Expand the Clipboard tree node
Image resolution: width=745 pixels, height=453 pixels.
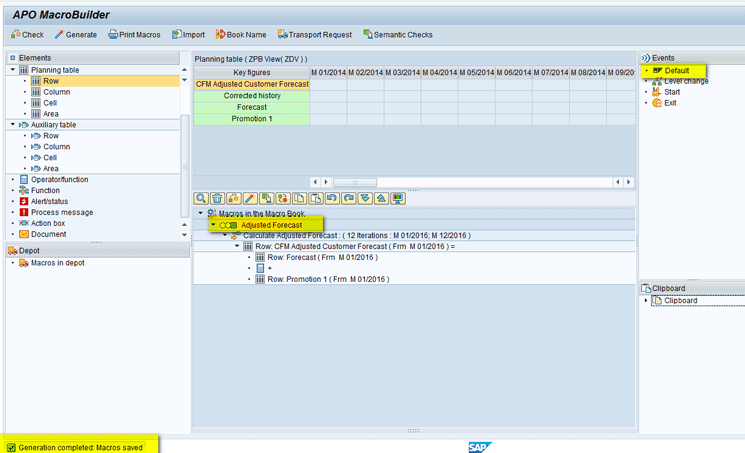(646, 300)
